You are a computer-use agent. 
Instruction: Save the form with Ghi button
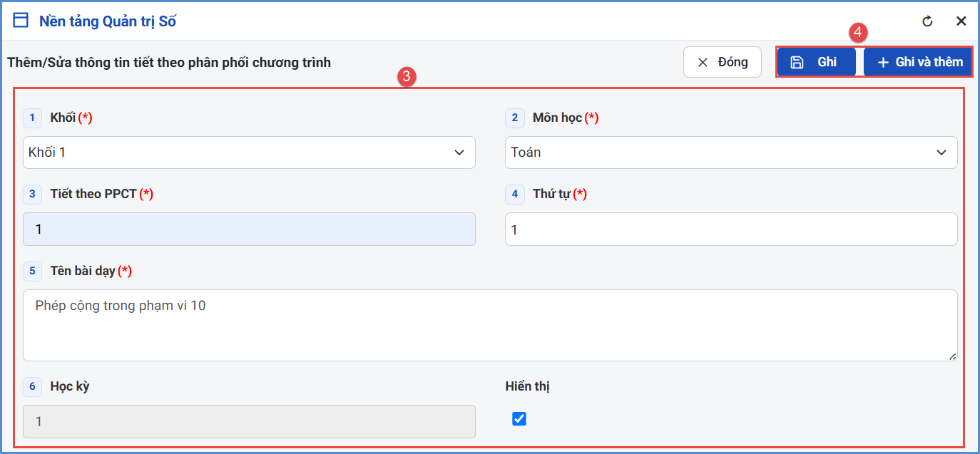point(817,62)
